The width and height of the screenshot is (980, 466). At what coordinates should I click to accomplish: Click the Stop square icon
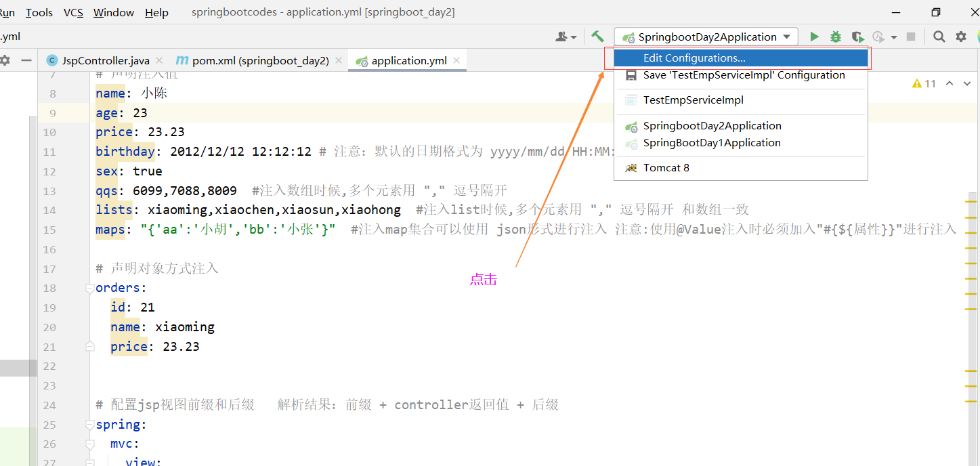[x=911, y=37]
